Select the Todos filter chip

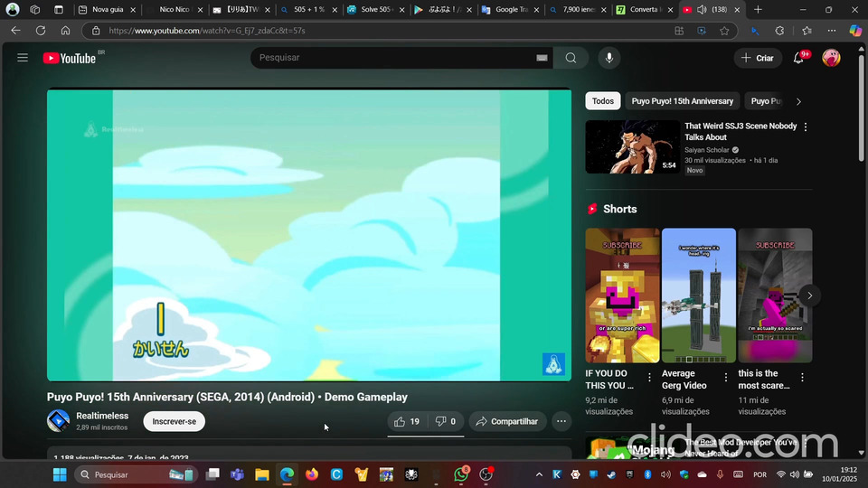(603, 101)
